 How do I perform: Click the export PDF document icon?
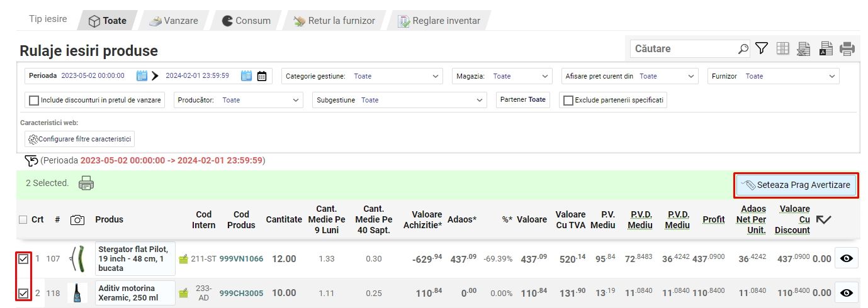[825, 48]
